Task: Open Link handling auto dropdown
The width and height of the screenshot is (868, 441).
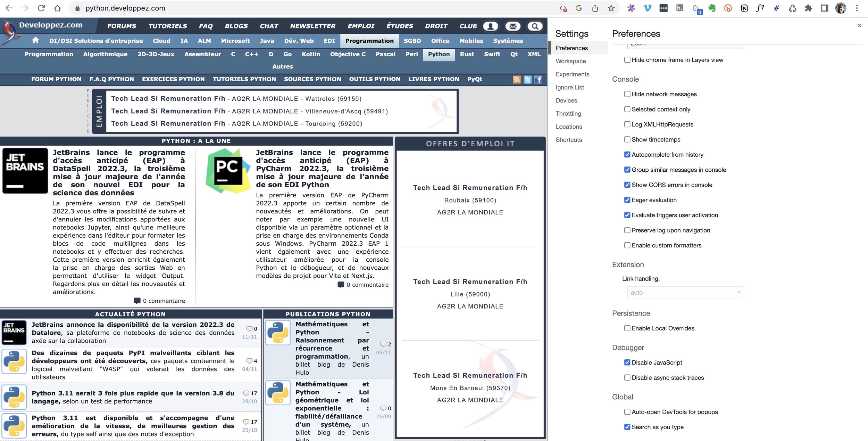Action: 685,292
